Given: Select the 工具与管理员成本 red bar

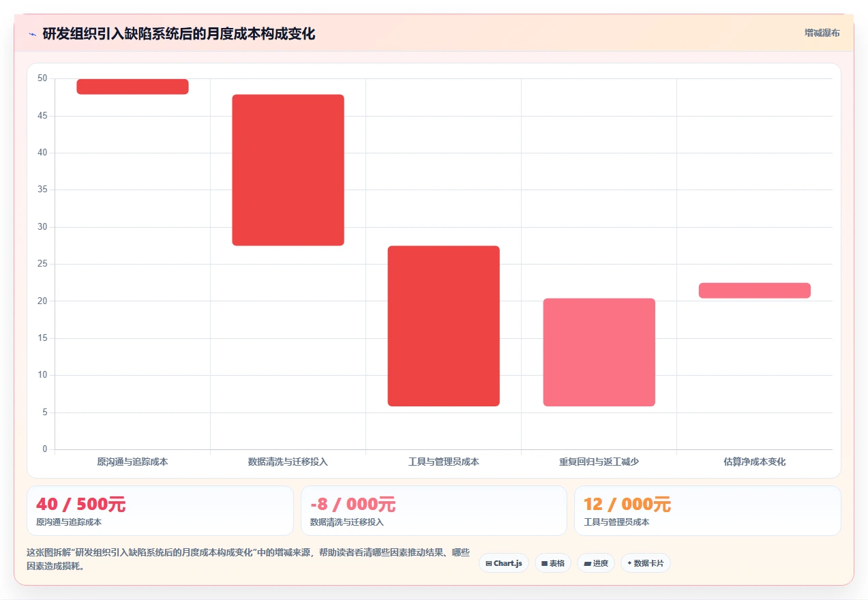Looking at the screenshot, I should [443, 326].
